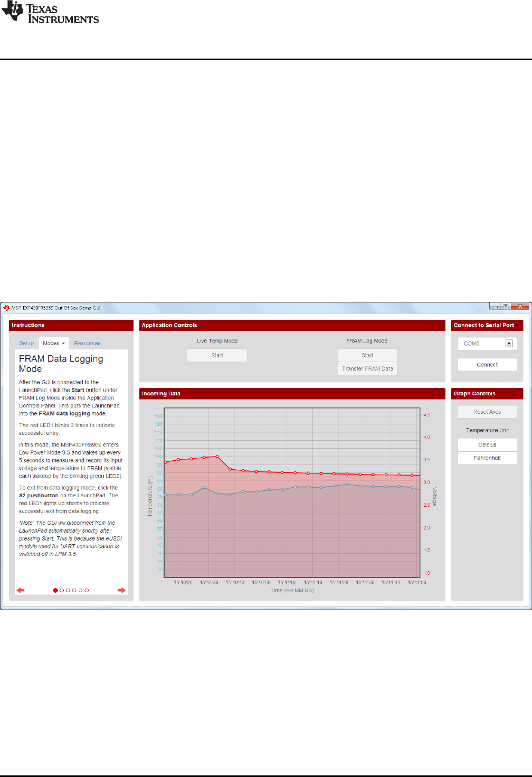Image resolution: width=532 pixels, height=777 pixels.
Task: Click Transfer FRAM Data button
Action: click(367, 368)
